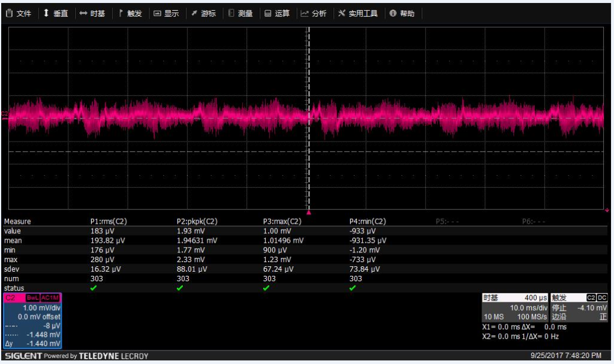The image size is (614, 364).
Task: Click the 分析 (Analysis) chart icon
Action: pos(305,13)
